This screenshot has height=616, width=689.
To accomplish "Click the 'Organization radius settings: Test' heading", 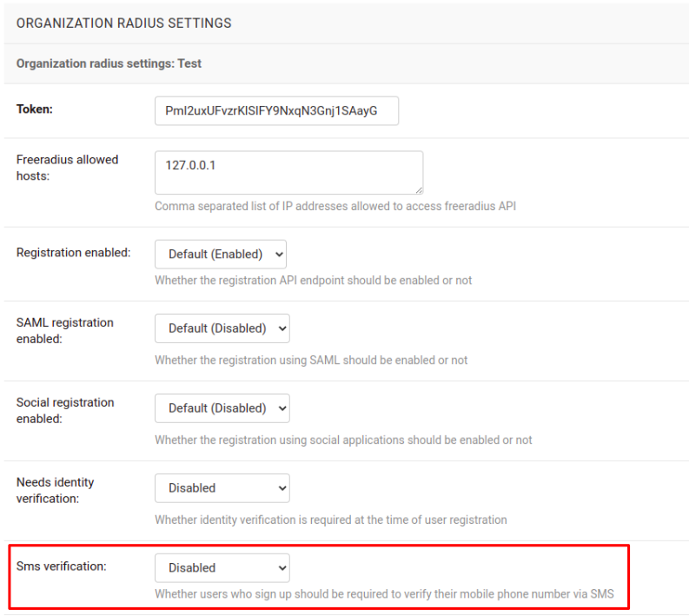I will coord(109,63).
